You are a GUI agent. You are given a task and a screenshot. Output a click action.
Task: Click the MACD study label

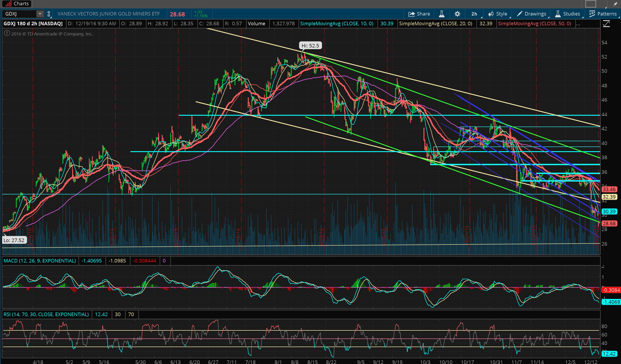coord(40,261)
